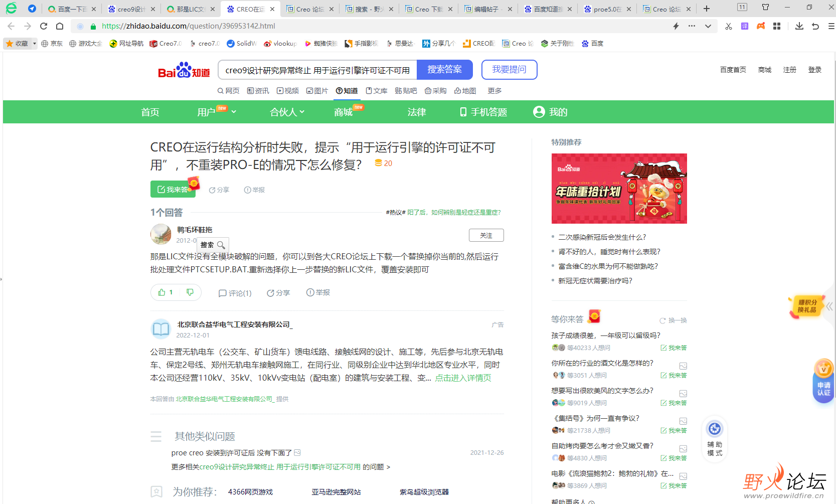836x504 pixels.
Task: Open the extensions grid icon
Action: (777, 26)
